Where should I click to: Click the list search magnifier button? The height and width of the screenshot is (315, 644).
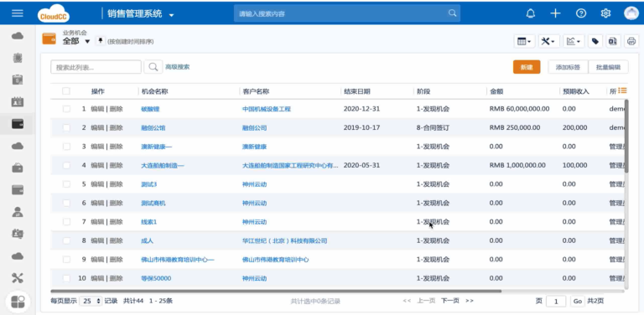coord(153,67)
